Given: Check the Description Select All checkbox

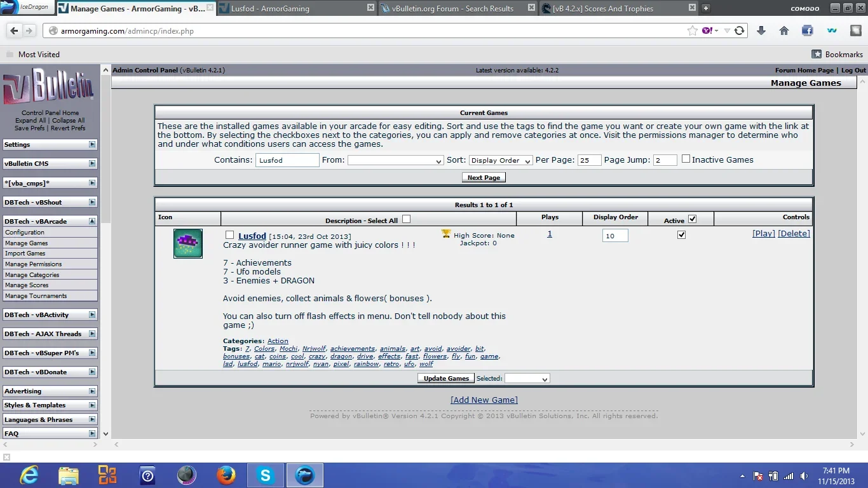Looking at the screenshot, I should (407, 219).
